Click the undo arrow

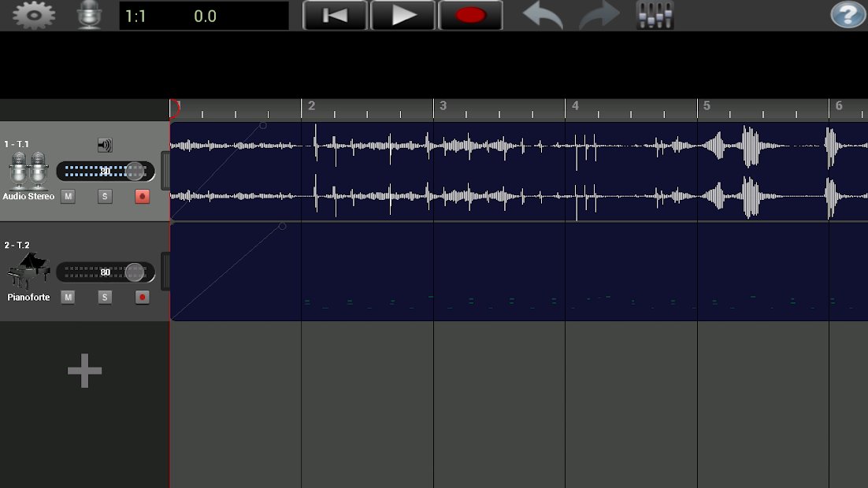(x=541, y=14)
